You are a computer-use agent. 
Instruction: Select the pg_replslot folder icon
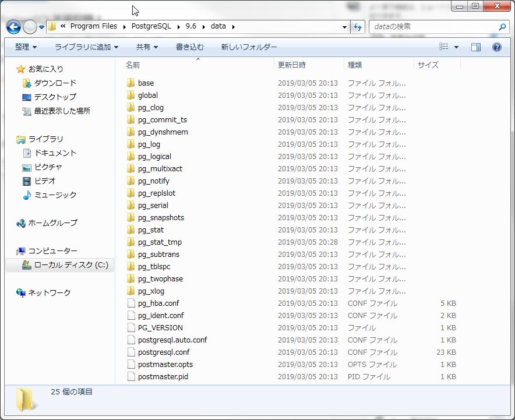(x=130, y=193)
